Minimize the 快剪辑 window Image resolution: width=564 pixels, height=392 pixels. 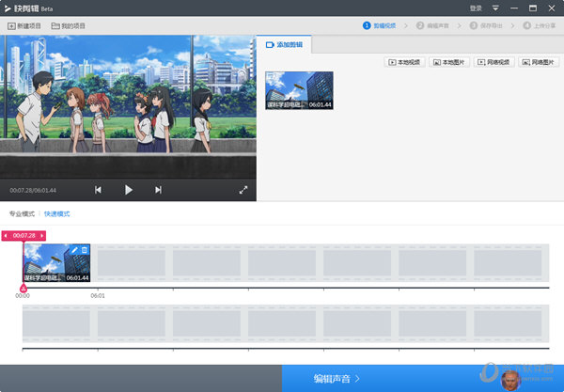point(514,8)
